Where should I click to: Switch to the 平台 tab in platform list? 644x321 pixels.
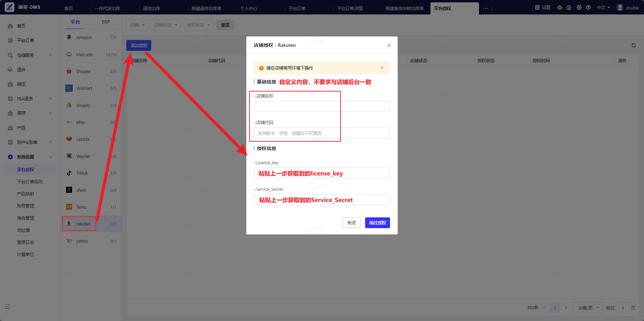(75, 22)
